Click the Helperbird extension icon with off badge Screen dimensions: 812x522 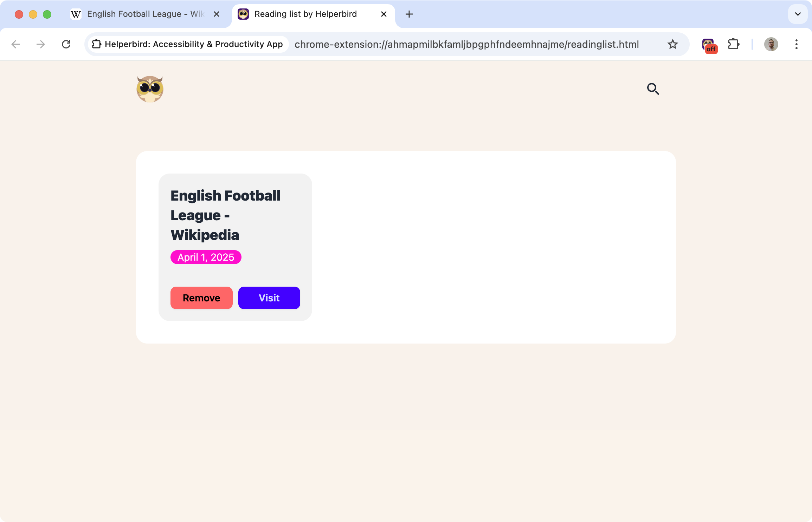click(709, 45)
